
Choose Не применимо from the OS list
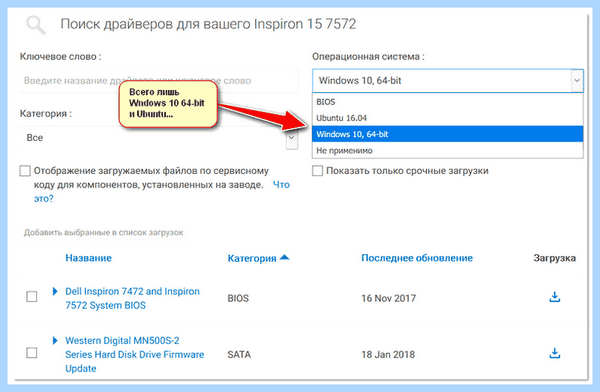click(x=448, y=150)
